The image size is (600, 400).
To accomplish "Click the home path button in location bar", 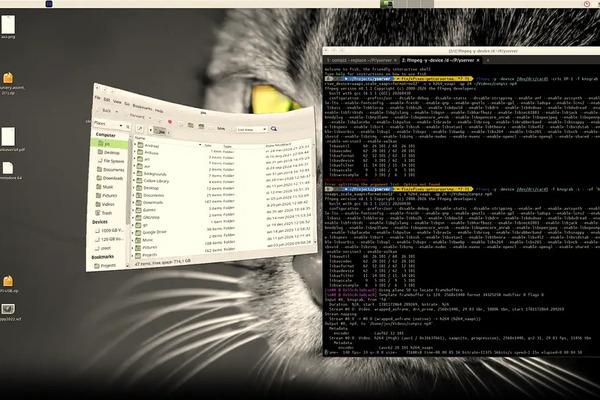I will pyautogui.click(x=161, y=131).
